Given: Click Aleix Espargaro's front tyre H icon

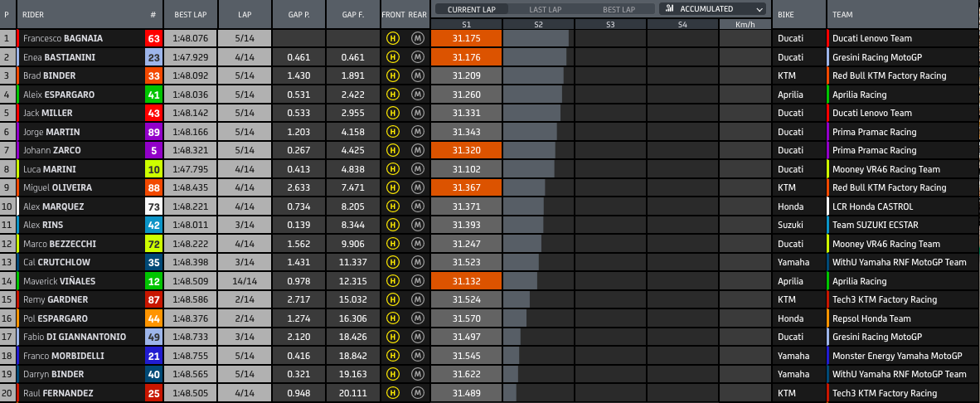Looking at the screenshot, I should point(392,95).
